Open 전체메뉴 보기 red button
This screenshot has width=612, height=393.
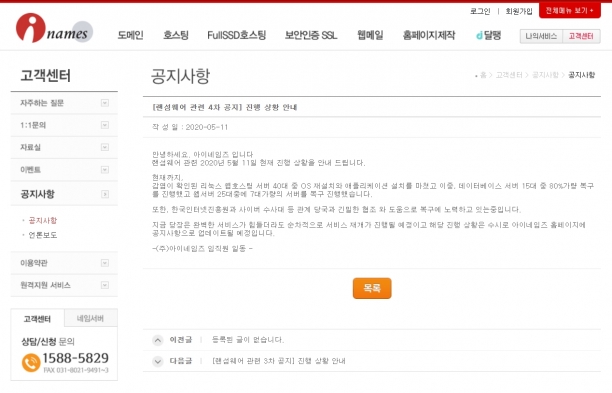pyautogui.click(x=569, y=11)
